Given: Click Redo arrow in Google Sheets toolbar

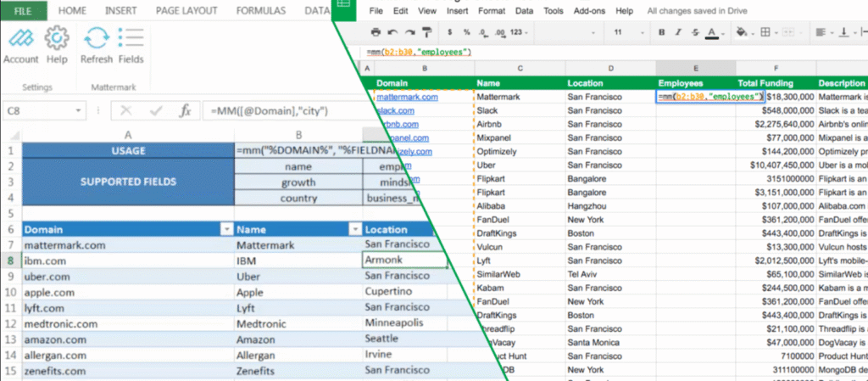Looking at the screenshot, I should (x=409, y=33).
